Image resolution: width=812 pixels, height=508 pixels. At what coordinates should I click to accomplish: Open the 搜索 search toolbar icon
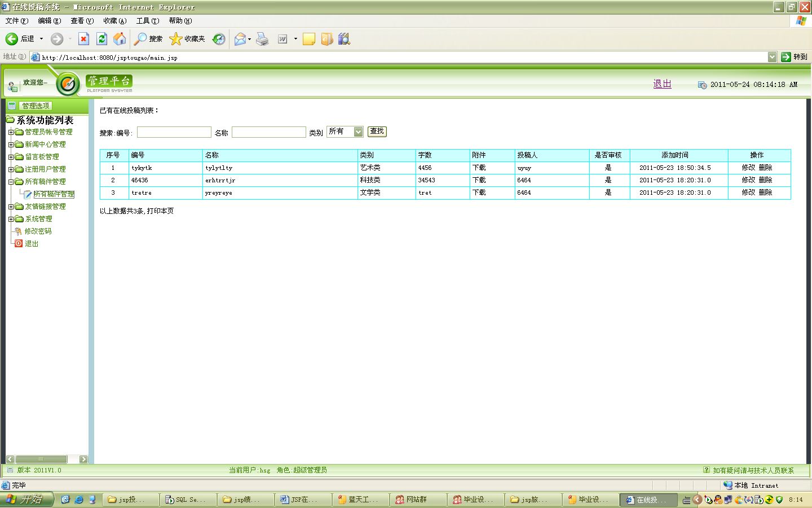(140, 39)
